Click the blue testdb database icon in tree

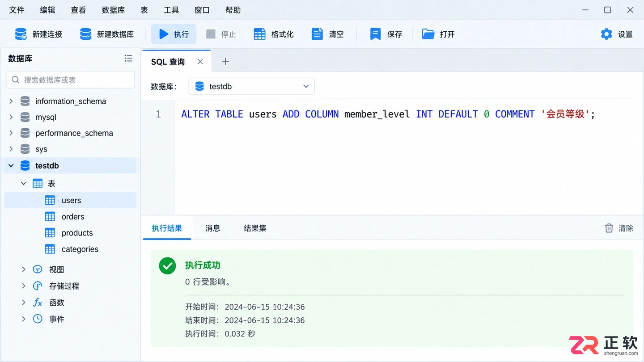[x=25, y=165]
